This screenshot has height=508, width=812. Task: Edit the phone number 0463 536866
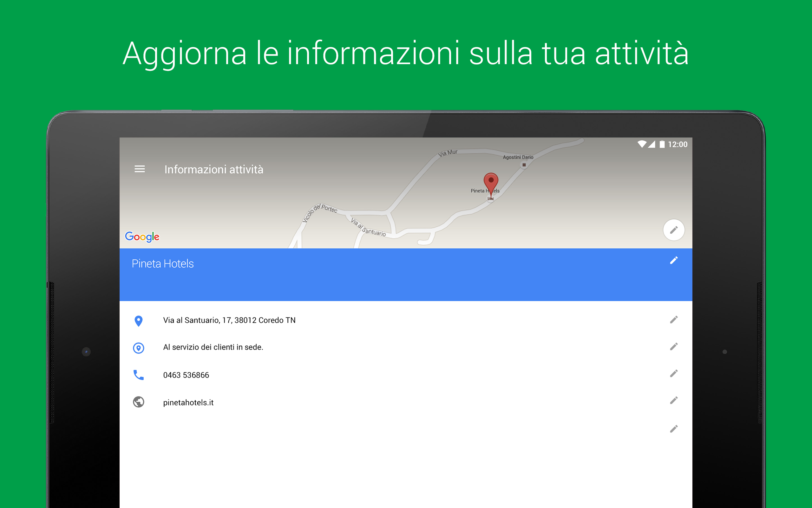point(674,374)
